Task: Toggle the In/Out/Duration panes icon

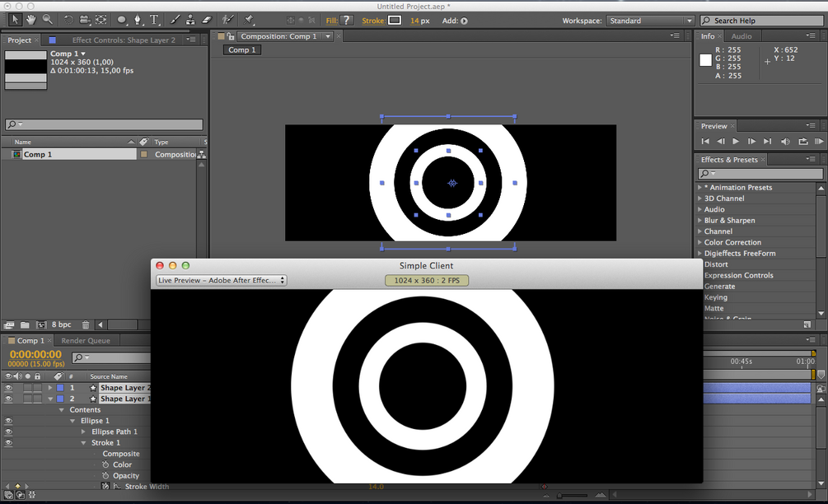Action: click(31, 495)
